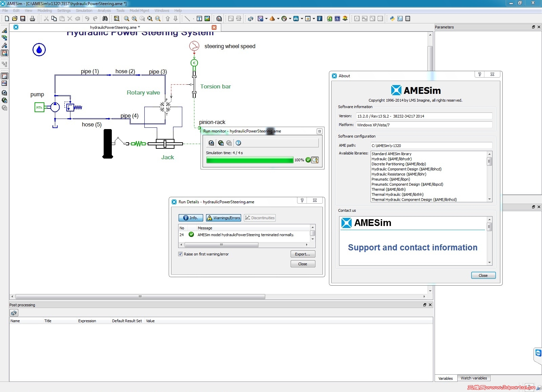
Task: Select temporal analysis mode in left sidebar
Action: [x=4, y=76]
